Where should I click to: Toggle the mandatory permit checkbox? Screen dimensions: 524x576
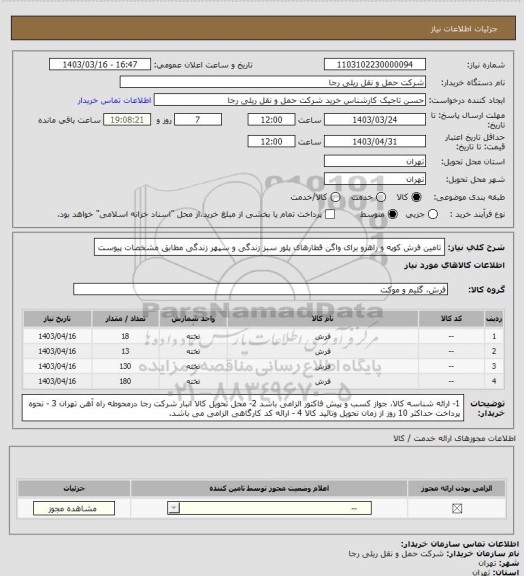457,508
